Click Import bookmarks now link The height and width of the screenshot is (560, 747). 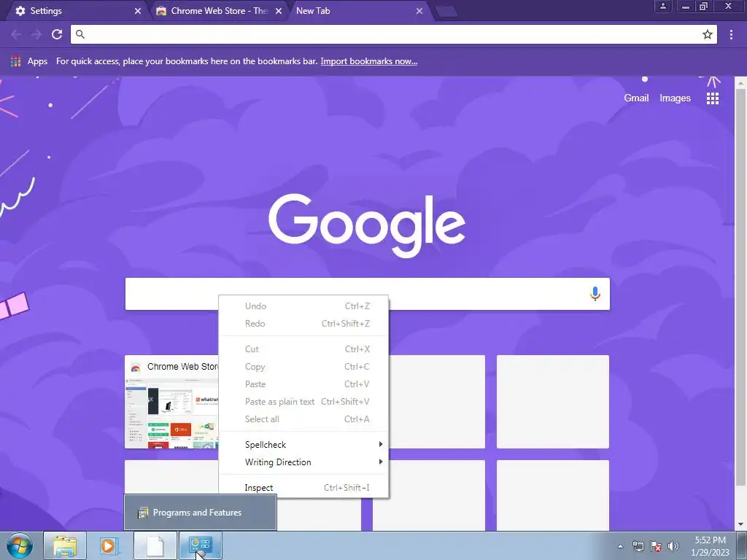(x=368, y=61)
